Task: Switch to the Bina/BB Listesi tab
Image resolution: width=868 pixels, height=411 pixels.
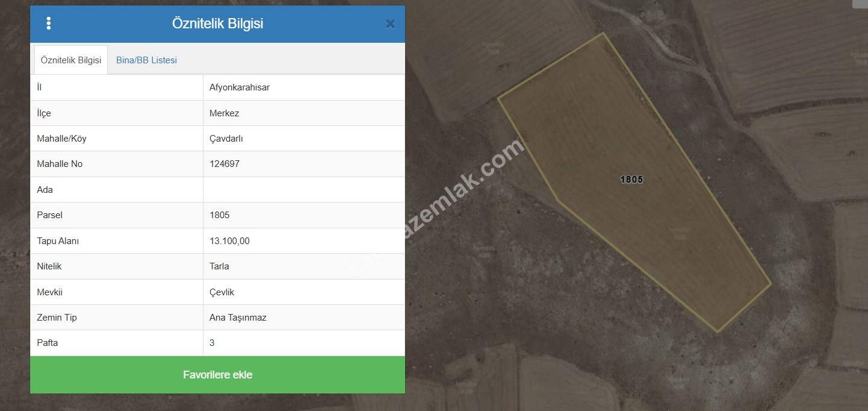Action: tap(146, 60)
